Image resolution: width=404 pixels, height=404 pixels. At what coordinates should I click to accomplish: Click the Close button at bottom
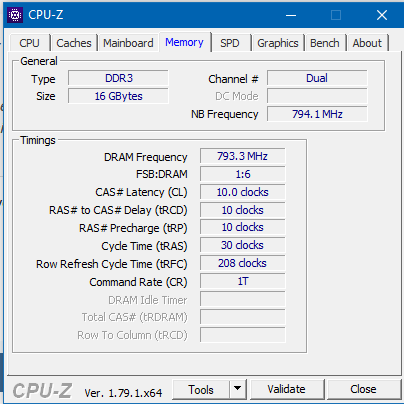(x=363, y=389)
